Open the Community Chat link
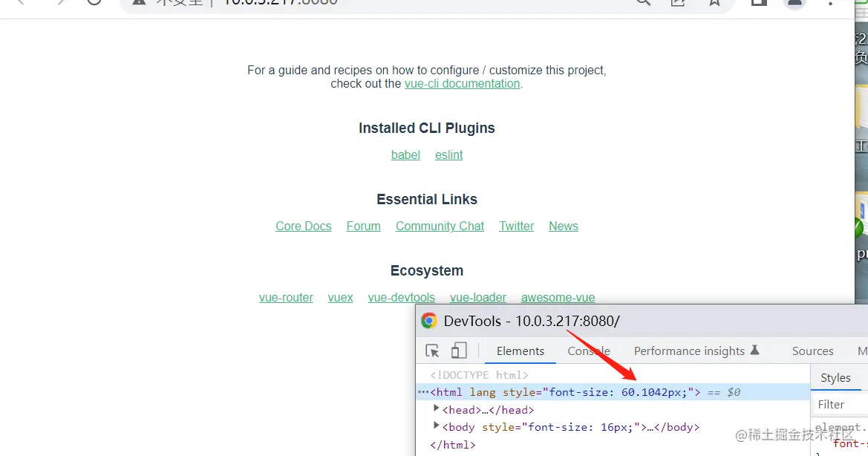868x456 pixels. (x=440, y=227)
